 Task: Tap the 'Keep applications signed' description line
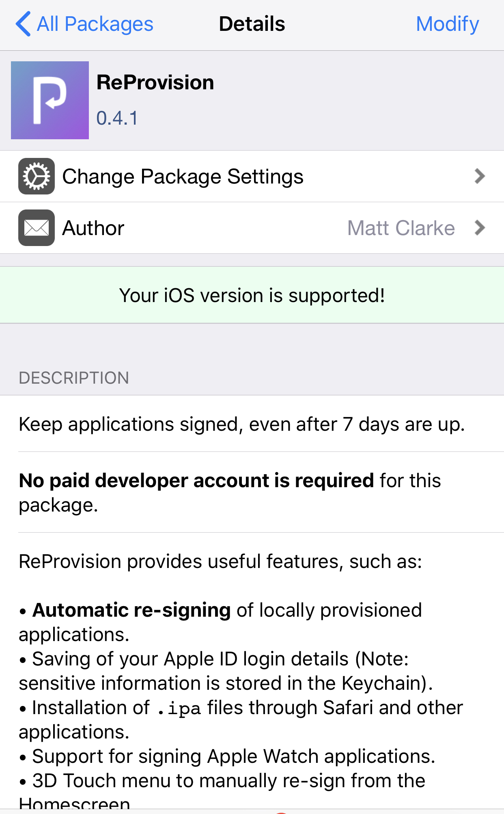pyautogui.click(x=242, y=424)
